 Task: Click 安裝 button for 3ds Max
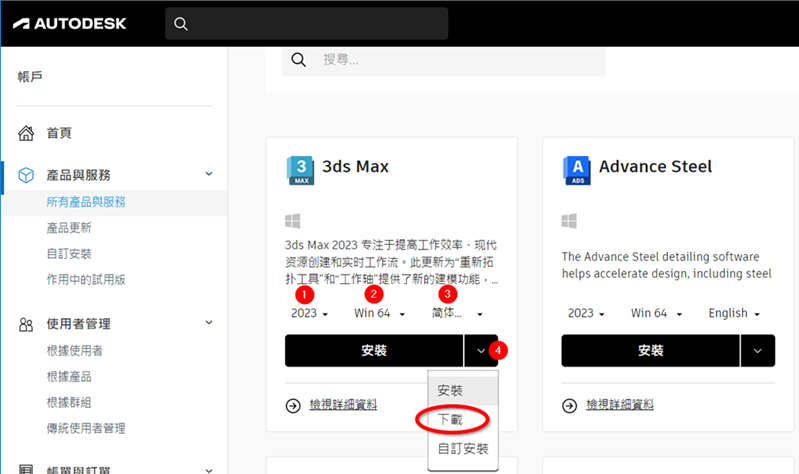point(374,351)
